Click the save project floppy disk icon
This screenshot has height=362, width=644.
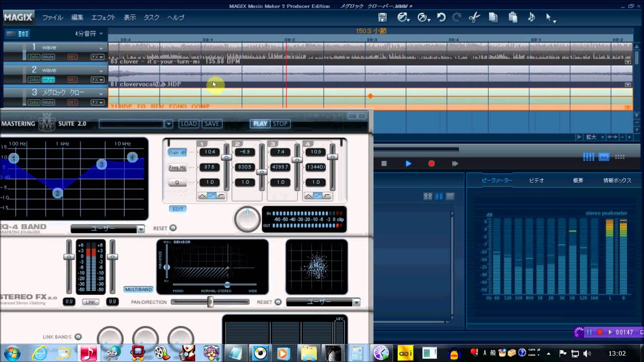(382, 18)
